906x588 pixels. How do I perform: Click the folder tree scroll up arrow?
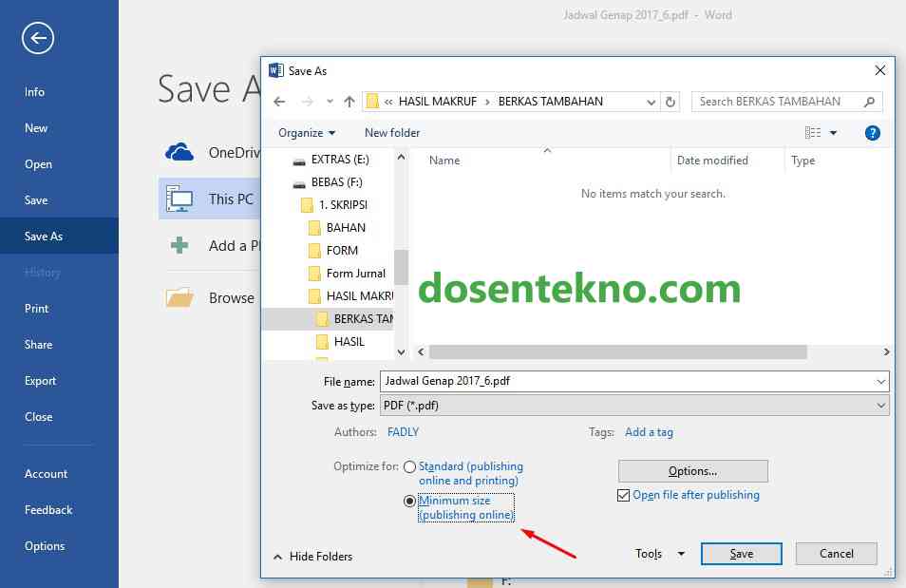click(401, 157)
